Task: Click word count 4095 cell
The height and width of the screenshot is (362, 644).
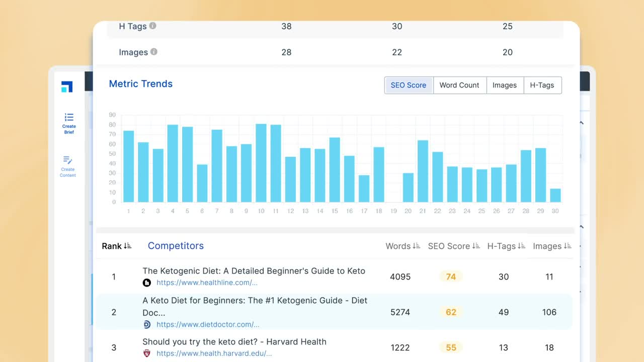Action: click(400, 277)
